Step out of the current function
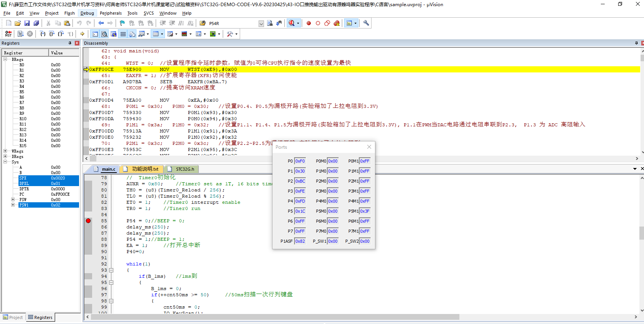This screenshot has width=644, height=324. pyautogui.click(x=61, y=34)
